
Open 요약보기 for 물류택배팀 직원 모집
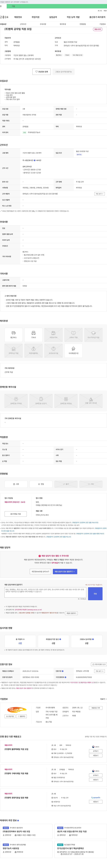coord(96,751)
